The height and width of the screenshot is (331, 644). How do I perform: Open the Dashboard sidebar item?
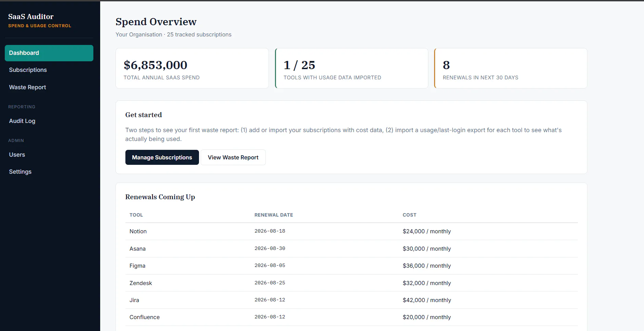click(49, 53)
